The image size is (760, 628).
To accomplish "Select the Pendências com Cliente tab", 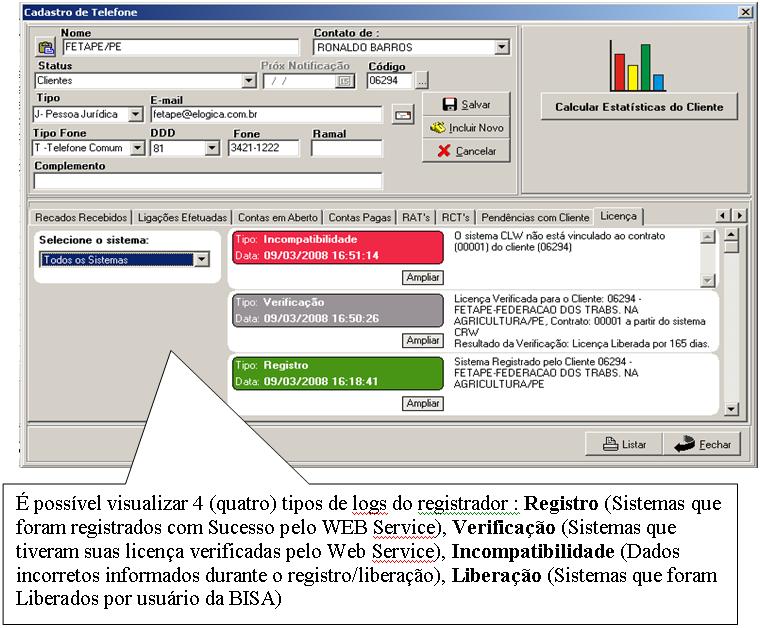I will click(x=535, y=217).
